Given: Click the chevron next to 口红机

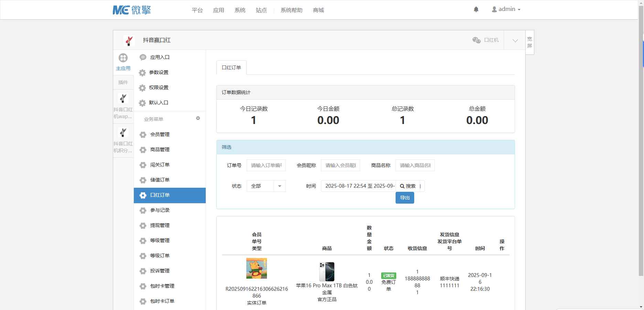Looking at the screenshot, I should click(515, 40).
